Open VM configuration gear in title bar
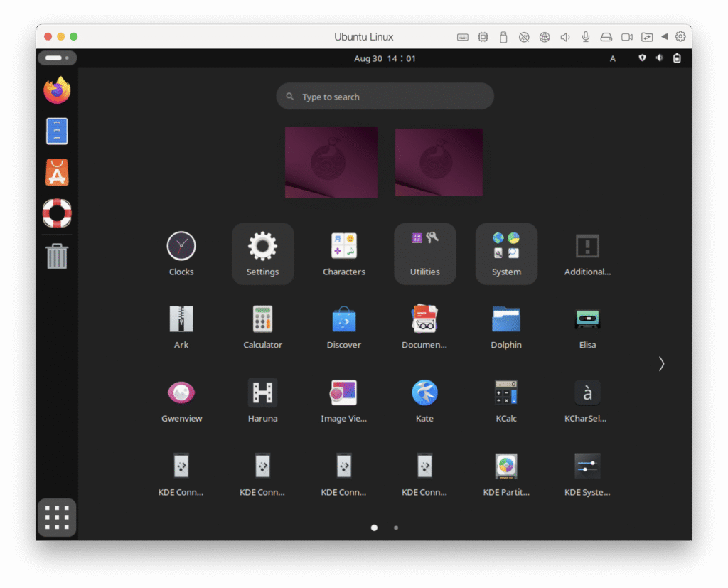Image resolution: width=728 pixels, height=588 pixels. pyautogui.click(x=680, y=36)
